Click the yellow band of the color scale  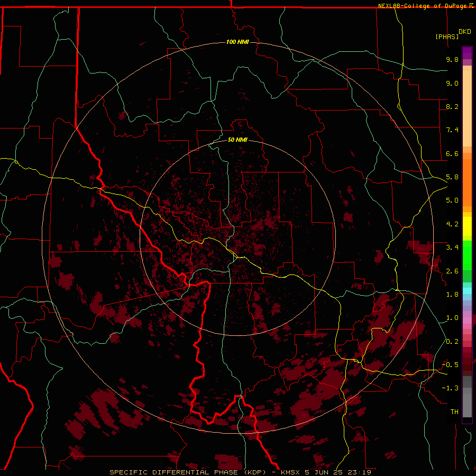467,226
